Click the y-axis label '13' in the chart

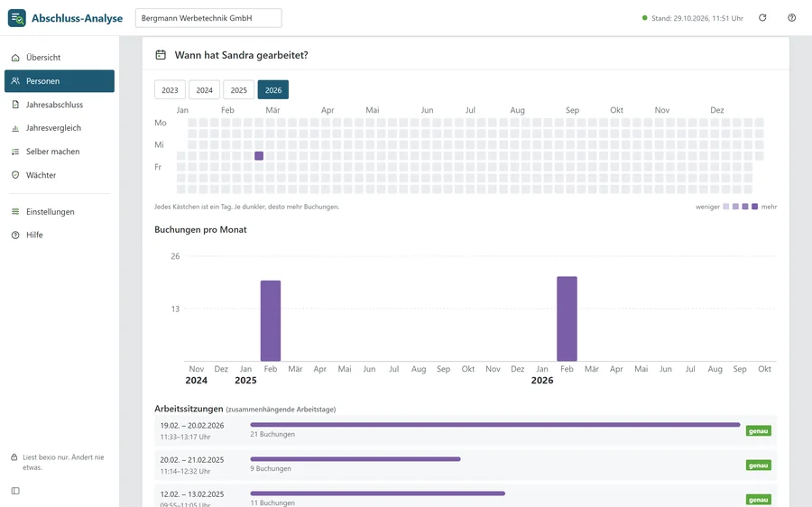coord(176,309)
